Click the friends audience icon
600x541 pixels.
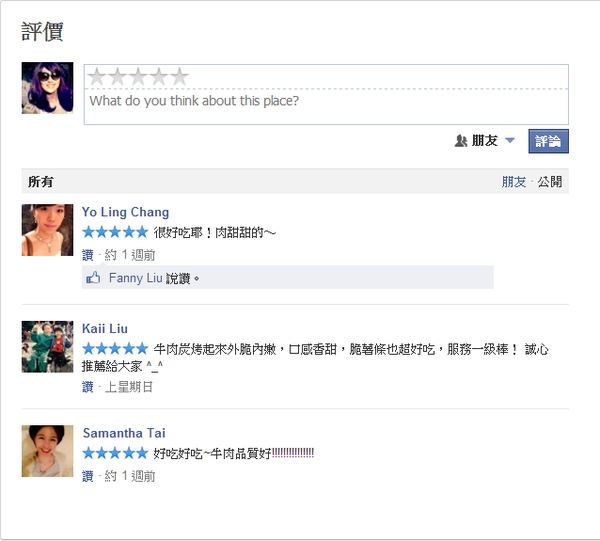tap(461, 141)
